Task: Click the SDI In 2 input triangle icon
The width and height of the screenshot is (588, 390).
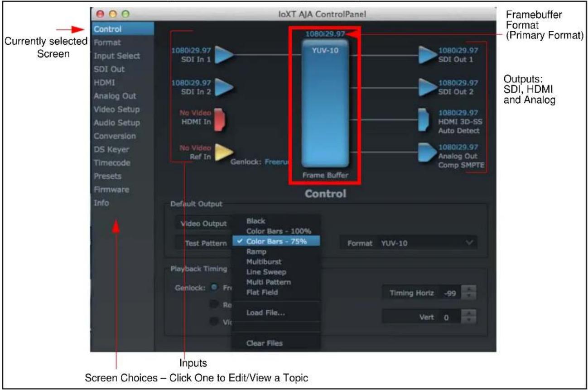Action: [224, 87]
